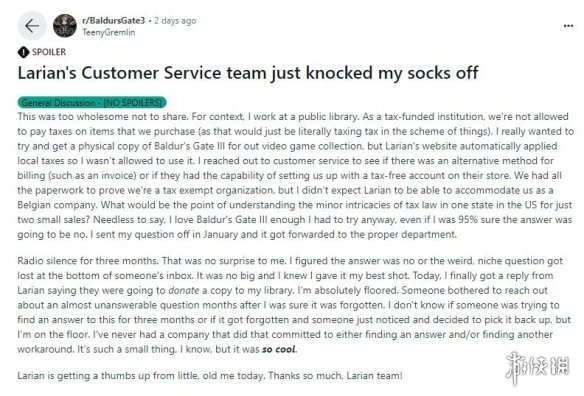This screenshot has width=584, height=396.
Task: Click the italicized word 'donate'
Action: 184,290
